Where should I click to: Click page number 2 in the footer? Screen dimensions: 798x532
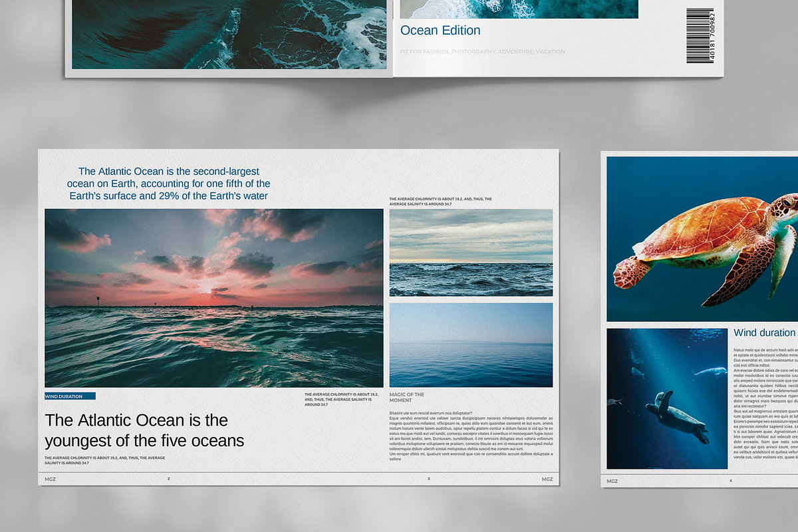click(x=169, y=479)
